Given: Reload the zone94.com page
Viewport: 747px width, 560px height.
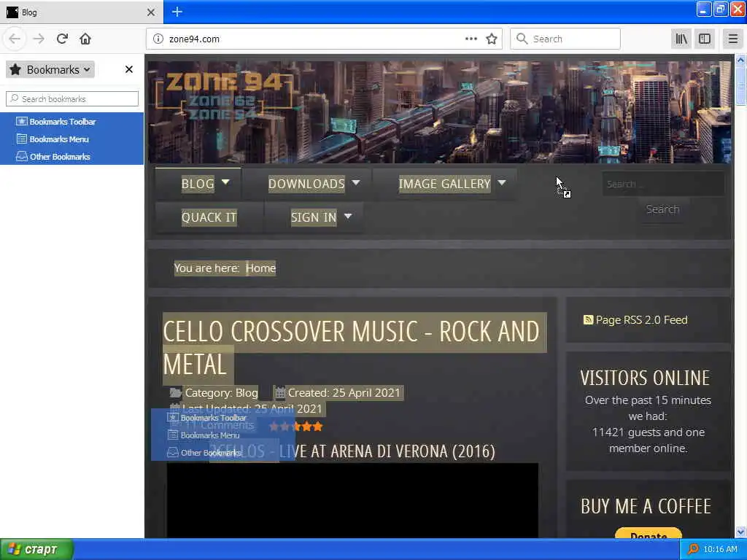Looking at the screenshot, I should point(62,39).
